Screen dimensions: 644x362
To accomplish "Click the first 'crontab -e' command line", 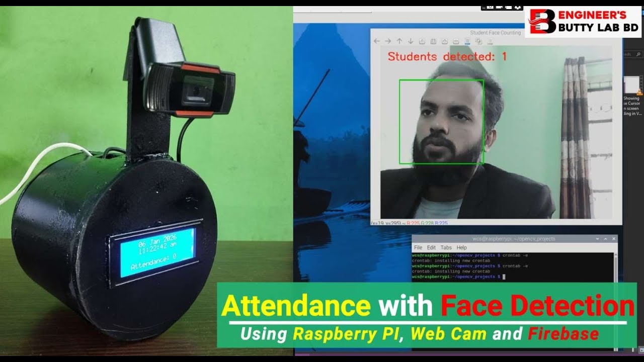I will (x=469, y=255).
